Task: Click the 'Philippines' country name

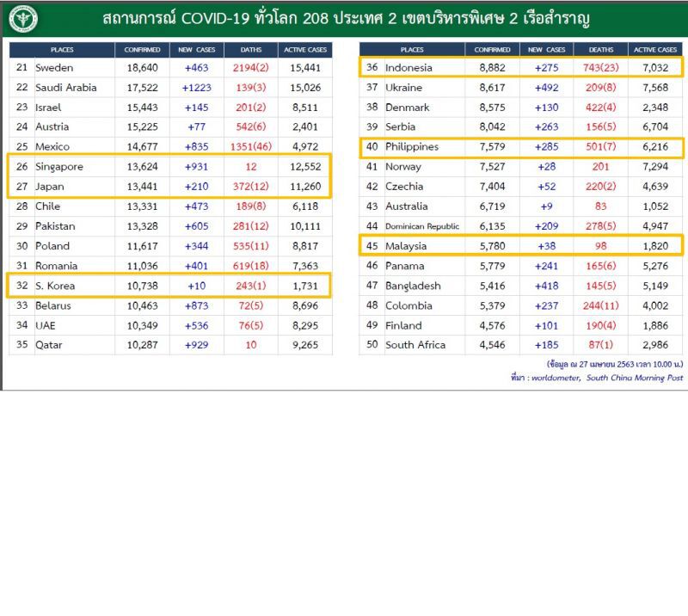Action: [x=412, y=146]
